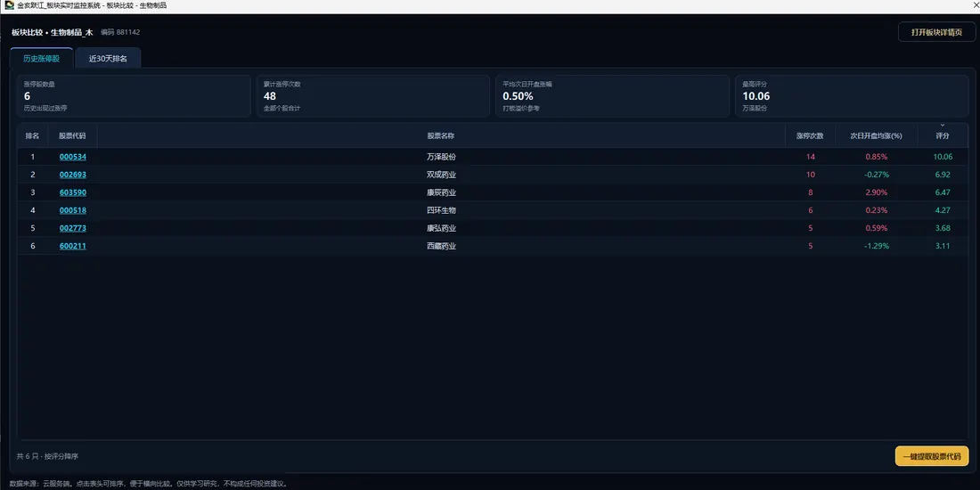The height and width of the screenshot is (490, 980).
Task: Close the window with the X button
Action: (976, 5)
